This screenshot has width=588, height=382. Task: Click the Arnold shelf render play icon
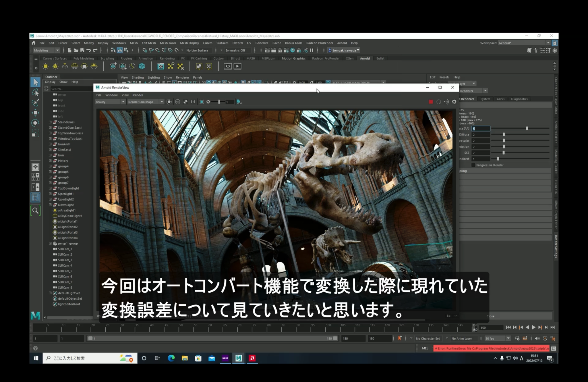(x=237, y=66)
